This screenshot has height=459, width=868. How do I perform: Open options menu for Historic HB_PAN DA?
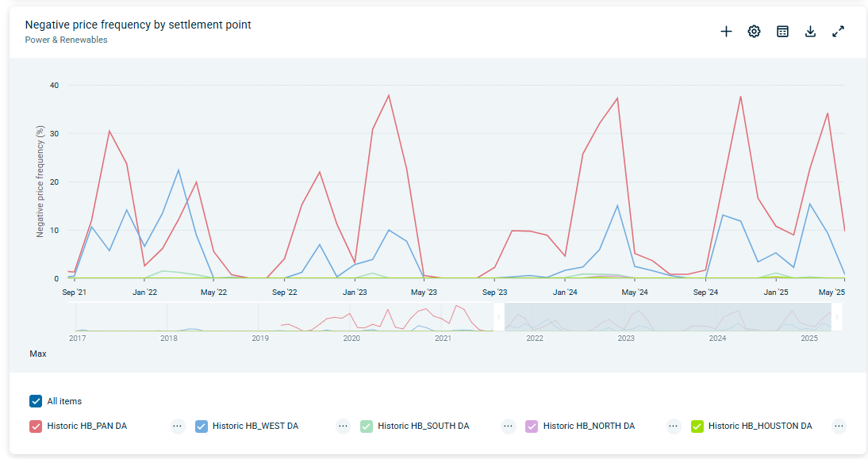[178, 426]
